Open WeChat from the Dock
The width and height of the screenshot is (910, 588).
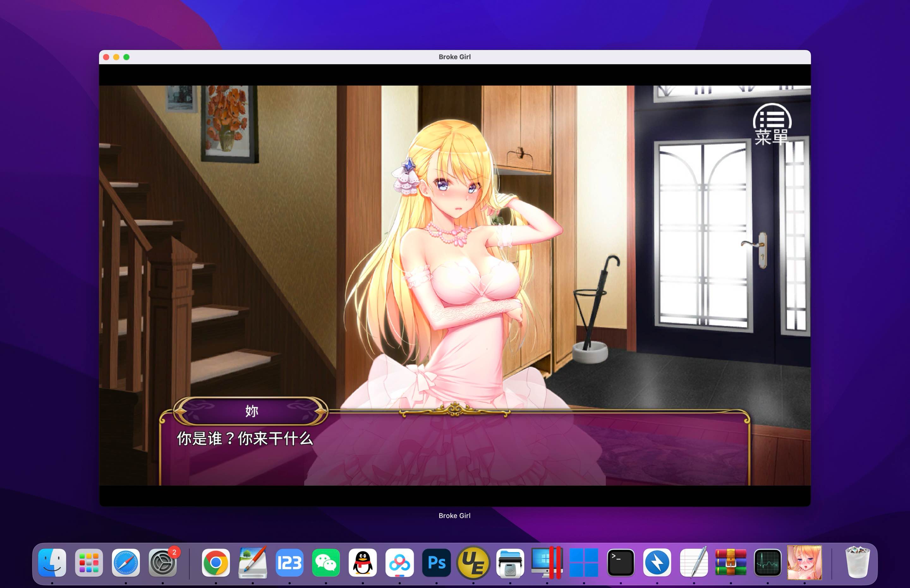pos(326,563)
